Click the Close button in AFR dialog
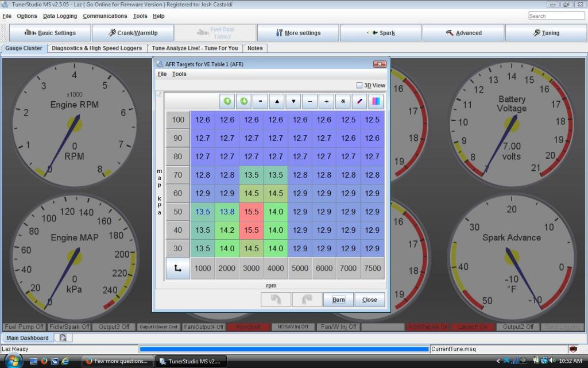 [369, 300]
